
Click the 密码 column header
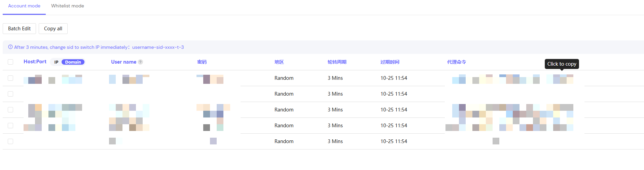pos(202,62)
